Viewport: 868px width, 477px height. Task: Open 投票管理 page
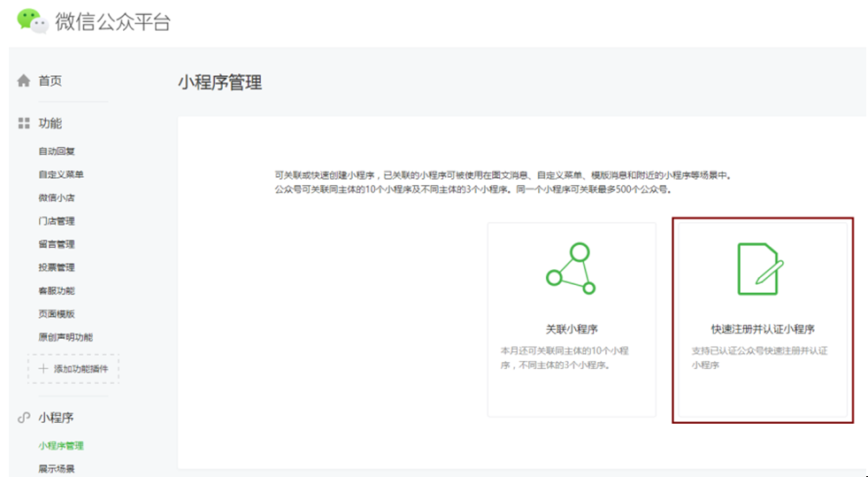point(57,267)
